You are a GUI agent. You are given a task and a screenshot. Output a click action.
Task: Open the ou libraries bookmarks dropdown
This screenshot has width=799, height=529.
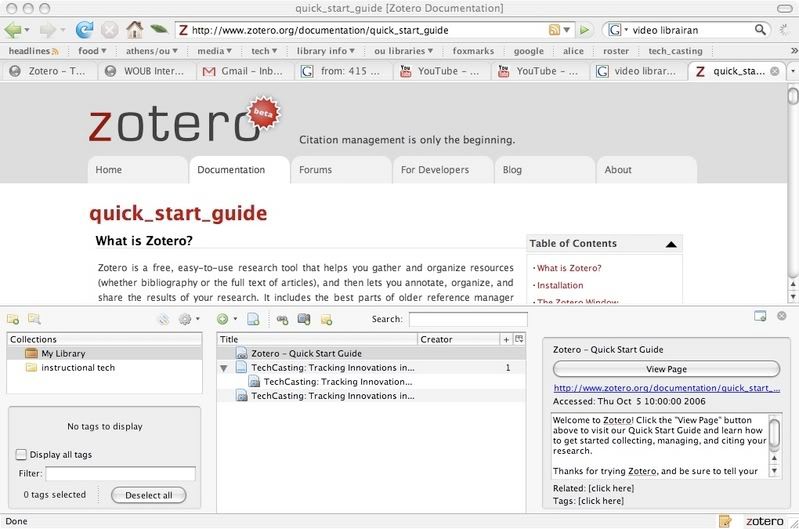coord(404,51)
